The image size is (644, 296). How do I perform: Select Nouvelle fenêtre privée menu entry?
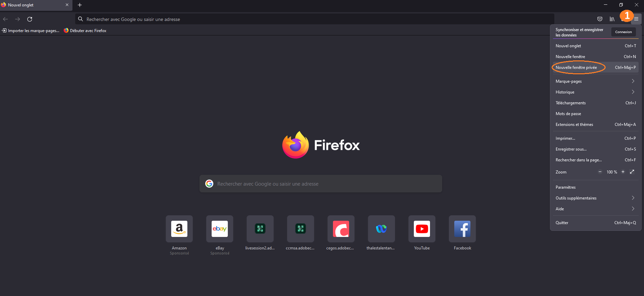tap(595, 68)
